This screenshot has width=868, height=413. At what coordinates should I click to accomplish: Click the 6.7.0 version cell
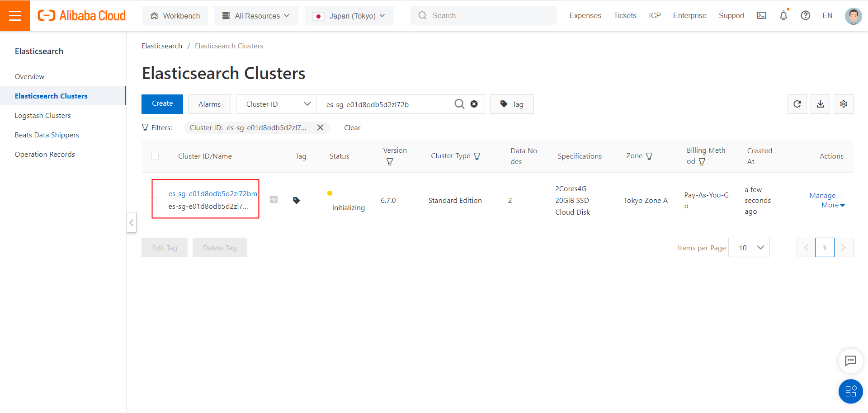388,200
